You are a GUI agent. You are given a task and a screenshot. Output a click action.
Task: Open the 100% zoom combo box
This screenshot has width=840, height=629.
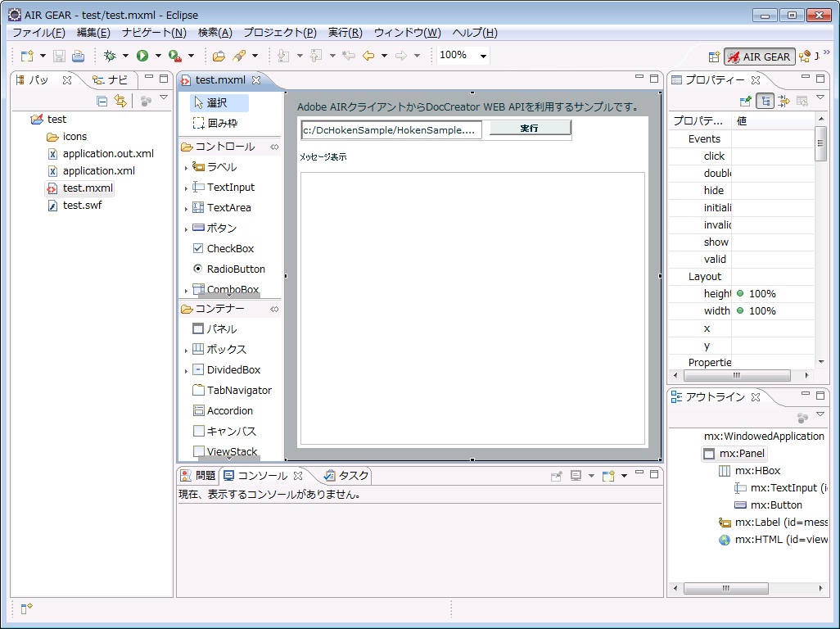[463, 55]
